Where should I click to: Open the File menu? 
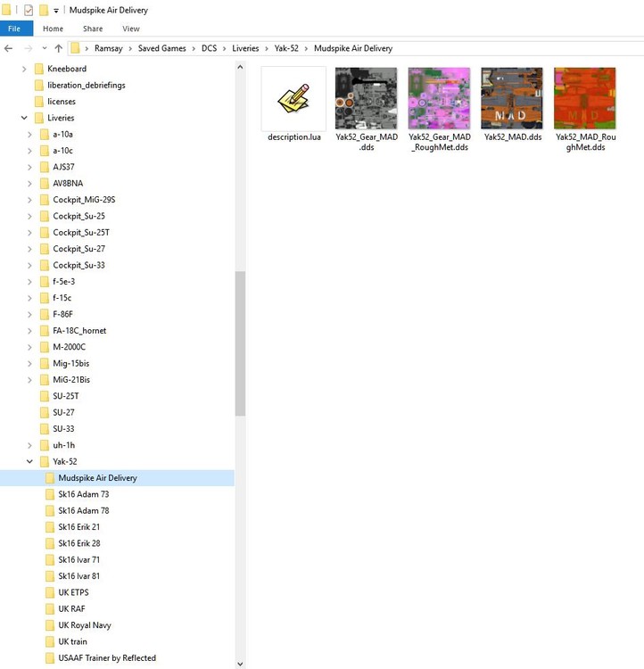tap(14, 29)
